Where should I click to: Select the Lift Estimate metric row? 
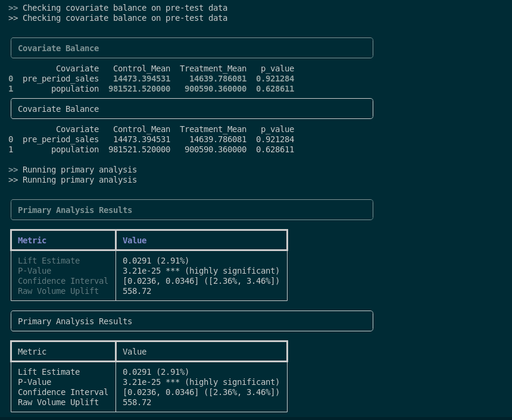click(49, 261)
